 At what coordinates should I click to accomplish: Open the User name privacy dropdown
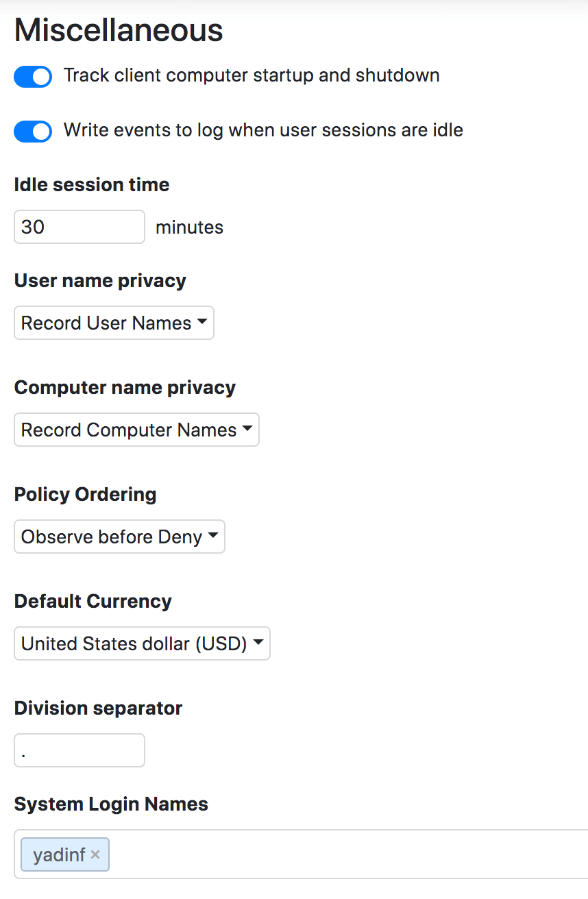pyautogui.click(x=113, y=322)
